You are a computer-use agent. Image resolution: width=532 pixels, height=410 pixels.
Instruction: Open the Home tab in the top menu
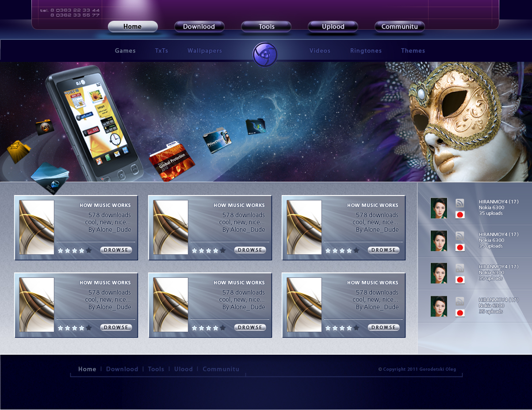[133, 27]
